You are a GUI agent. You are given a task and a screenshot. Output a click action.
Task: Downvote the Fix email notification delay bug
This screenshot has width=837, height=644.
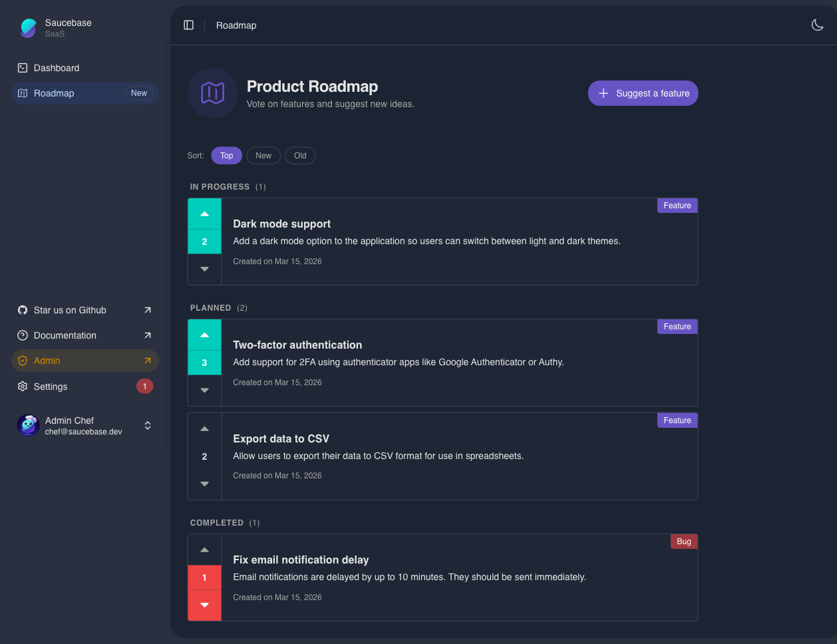pyautogui.click(x=204, y=605)
